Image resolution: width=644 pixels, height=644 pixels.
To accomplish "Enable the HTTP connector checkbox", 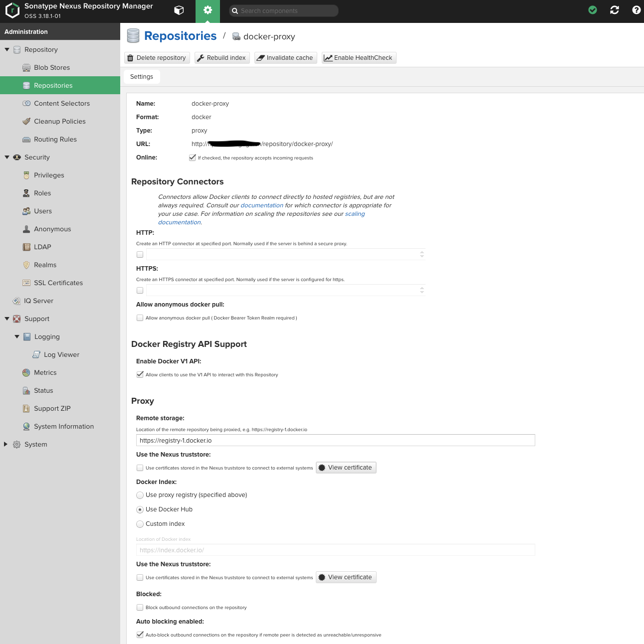I will (x=140, y=254).
